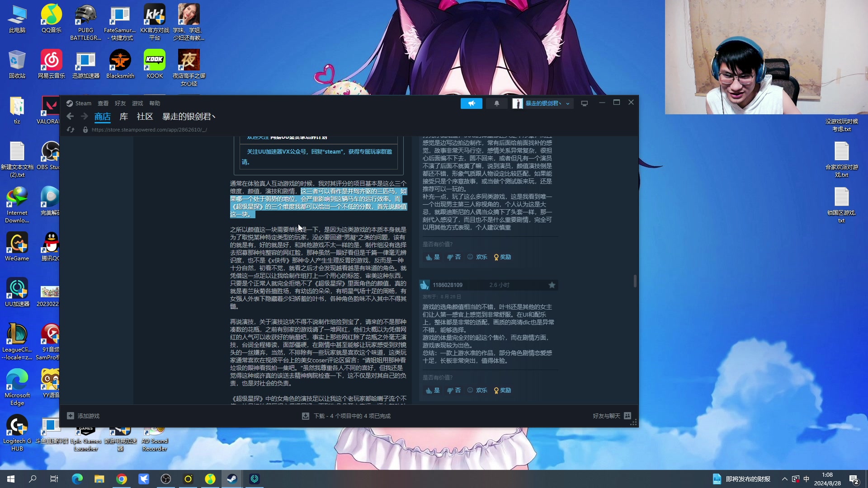Click the Steam announcement megaphone icon
The width and height of the screenshot is (868, 488).
[471, 103]
